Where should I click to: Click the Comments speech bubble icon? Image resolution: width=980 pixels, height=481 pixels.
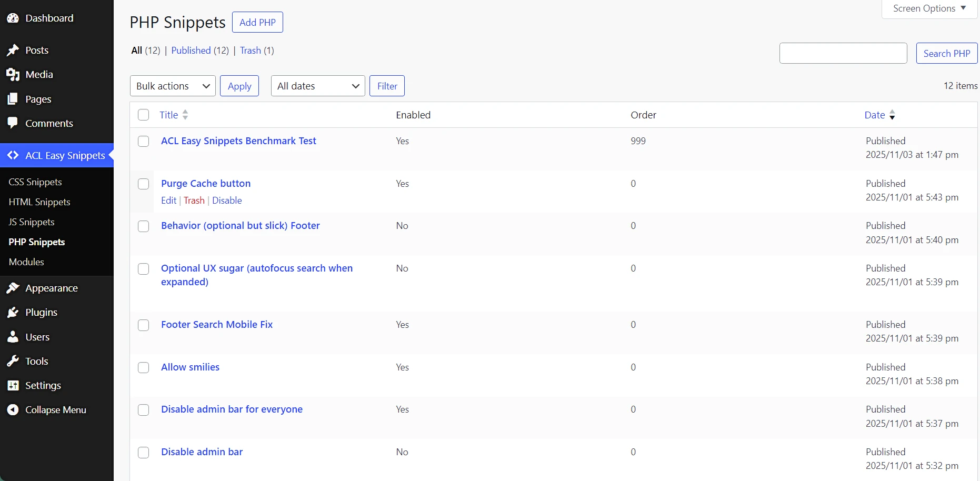[x=13, y=123]
